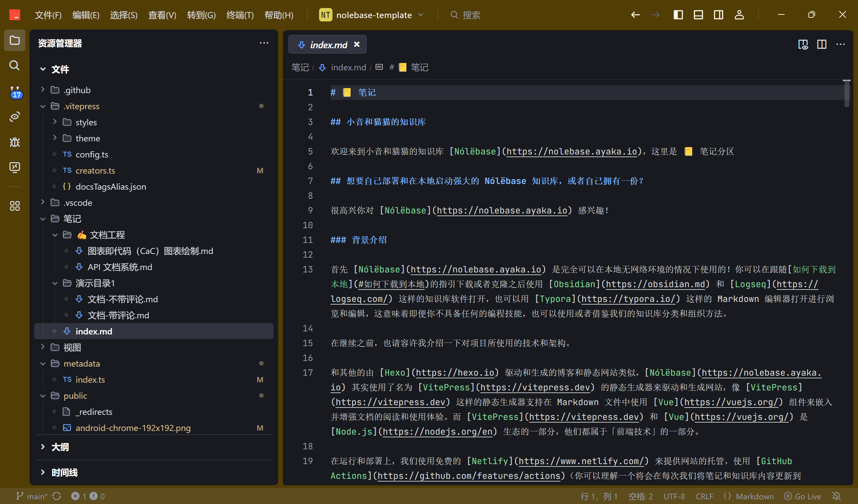Go forward with the right arrow
The width and height of the screenshot is (858, 504).
(x=655, y=15)
